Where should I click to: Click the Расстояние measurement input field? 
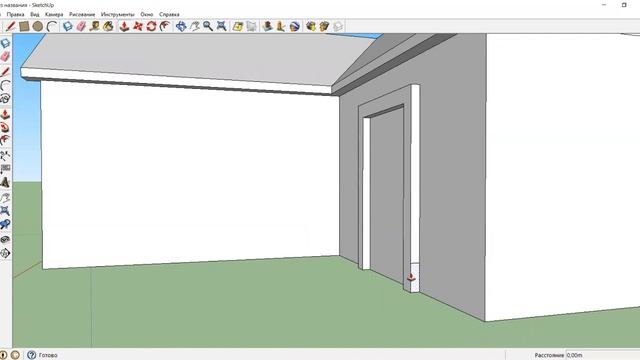[603, 355]
